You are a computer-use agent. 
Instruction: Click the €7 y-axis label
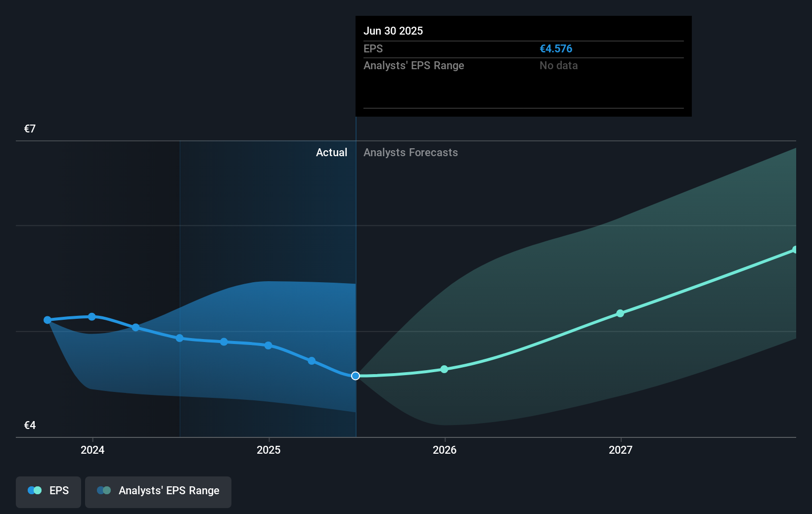pos(30,129)
